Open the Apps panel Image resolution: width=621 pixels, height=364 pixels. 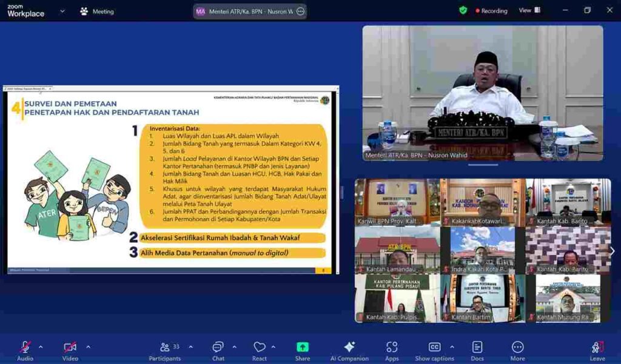point(392,350)
